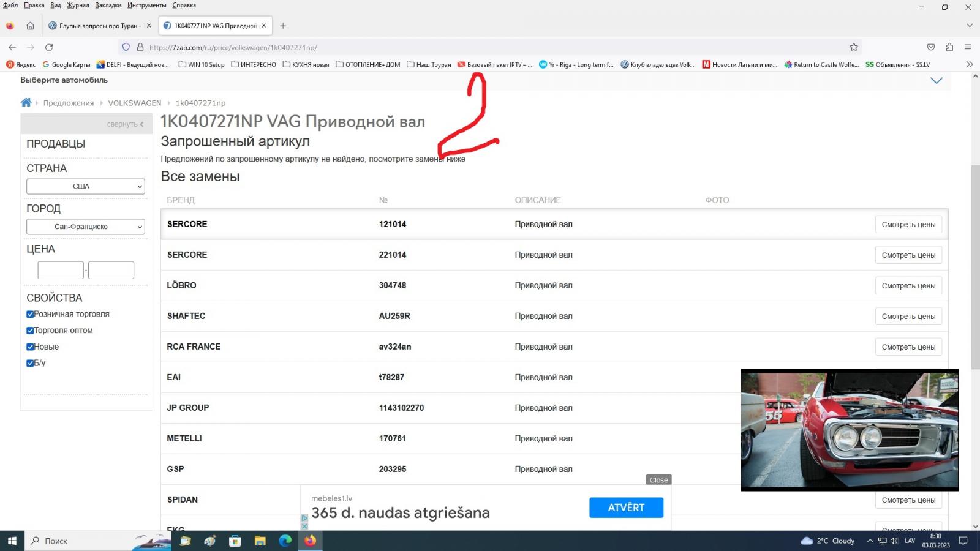Image resolution: width=980 pixels, height=551 pixels.
Task: Switch to the Глупые вопросы про Туран tab
Action: [98, 26]
